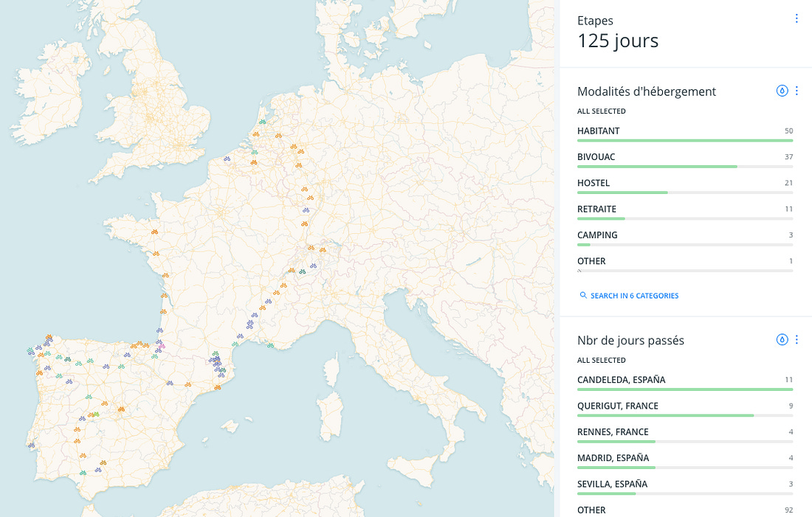Click the light green bike marker west of Madrid
This screenshot has height=517, width=812.
pyautogui.click(x=96, y=414)
